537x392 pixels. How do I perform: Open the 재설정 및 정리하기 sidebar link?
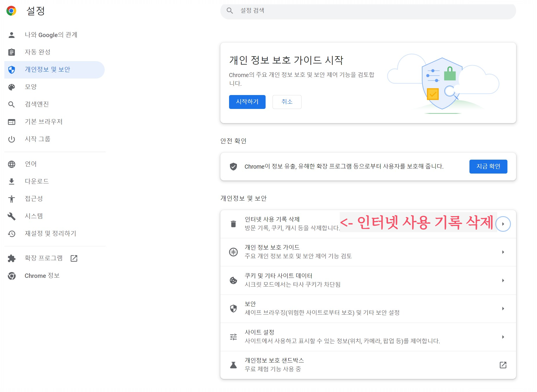coord(55,234)
